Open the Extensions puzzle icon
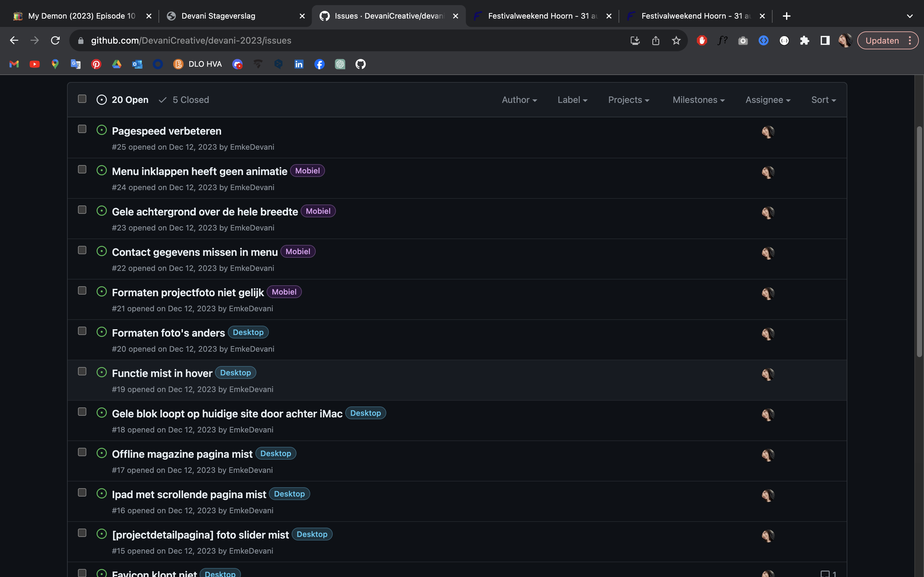Viewport: 924px width, 577px height. tap(805, 40)
